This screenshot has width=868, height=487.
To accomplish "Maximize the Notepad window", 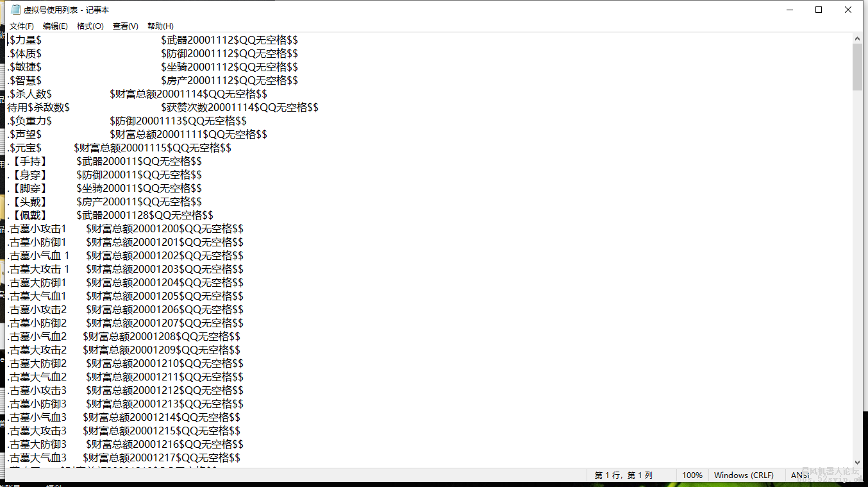I will point(819,10).
